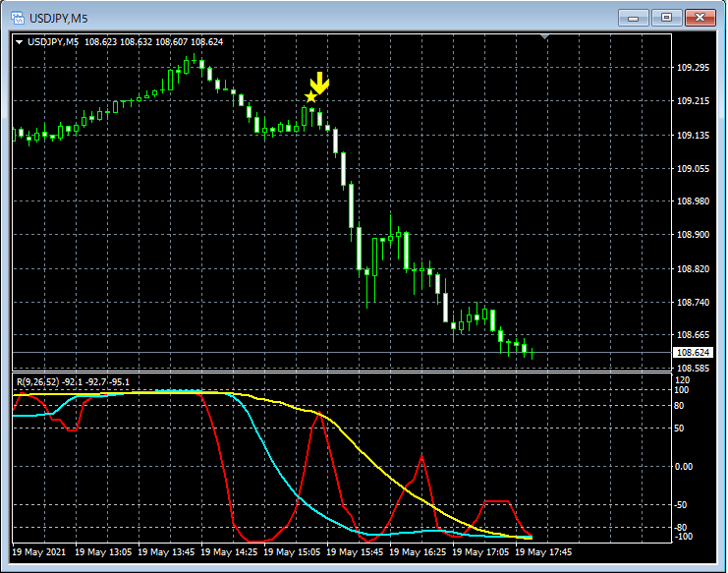Screen dimensions: 728x573
Task: Click the indicator scale value 120
Action: point(682,380)
